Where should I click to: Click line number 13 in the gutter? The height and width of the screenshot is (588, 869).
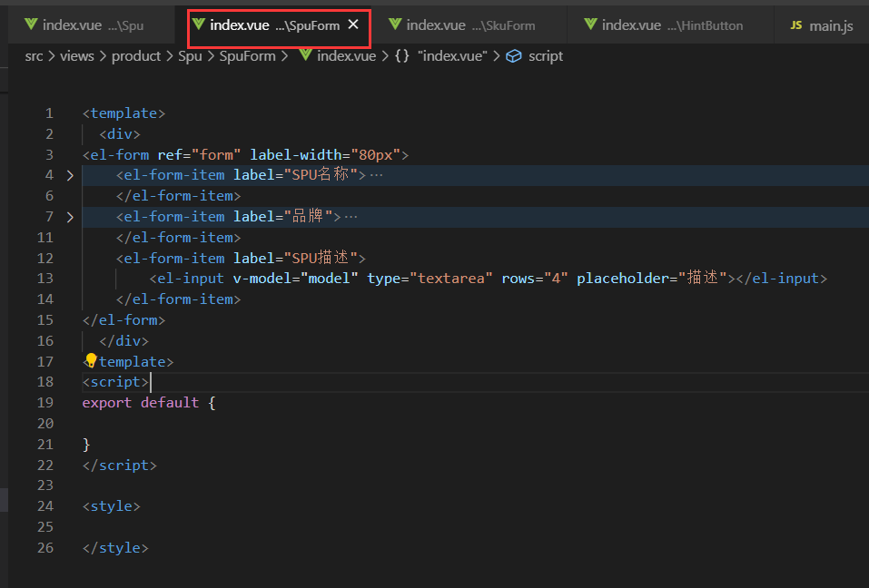coord(45,279)
